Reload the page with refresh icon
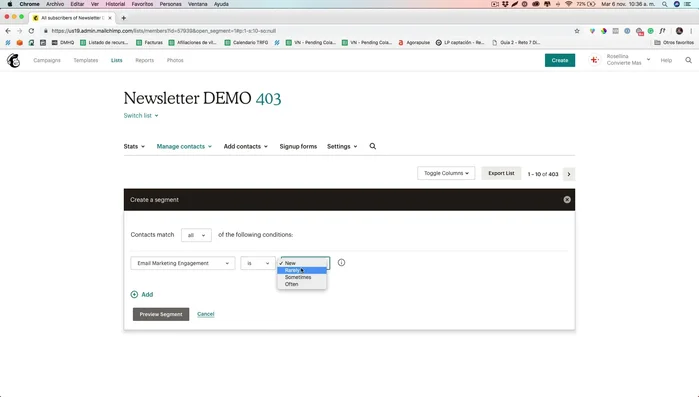Image resolution: width=699 pixels, height=397 pixels. (31, 31)
